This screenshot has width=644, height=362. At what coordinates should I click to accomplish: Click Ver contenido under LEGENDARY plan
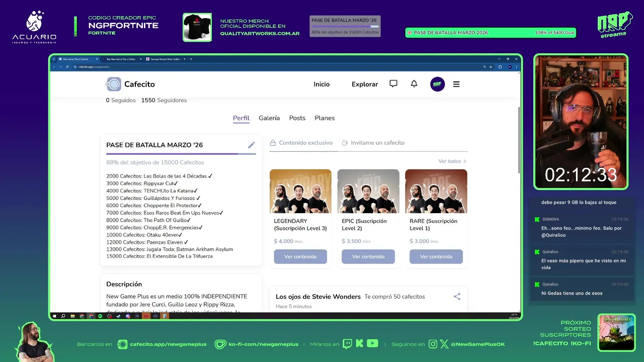tap(300, 256)
